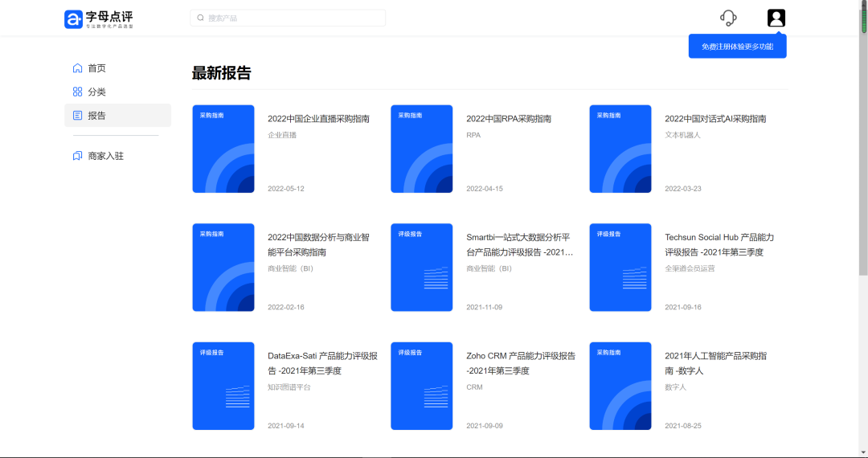The image size is (868, 458).
Task: Click CRM category tag under Zoho report
Action: click(474, 387)
